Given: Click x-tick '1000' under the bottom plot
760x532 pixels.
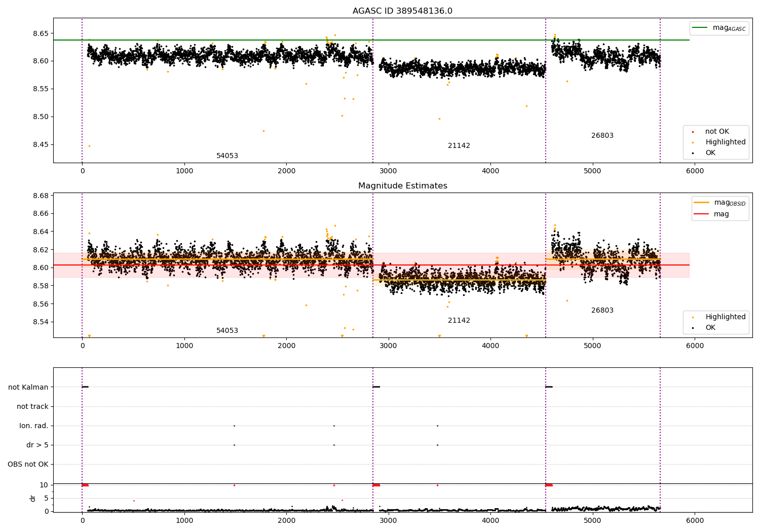Looking at the screenshot, I should [184, 521].
